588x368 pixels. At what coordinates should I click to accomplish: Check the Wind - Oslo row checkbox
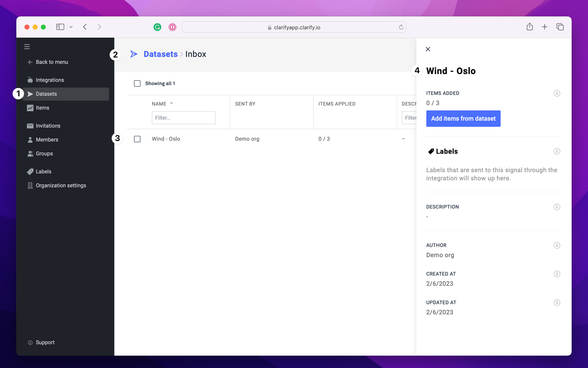tap(137, 139)
